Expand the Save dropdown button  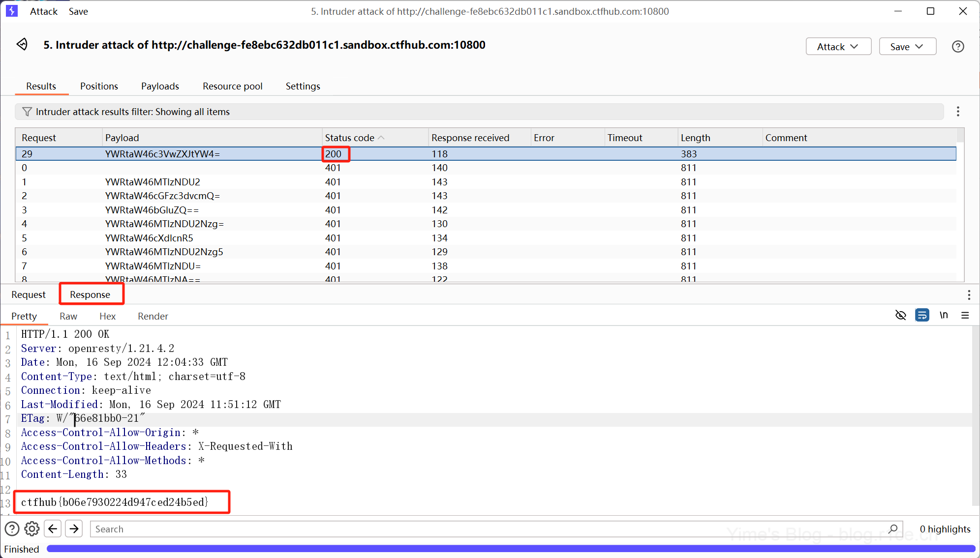point(907,47)
